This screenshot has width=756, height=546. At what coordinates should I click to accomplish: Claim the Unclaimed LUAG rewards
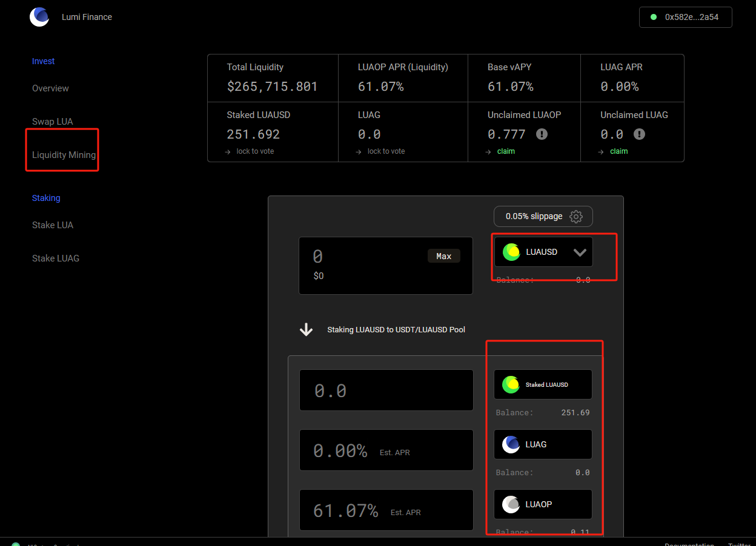[618, 151]
